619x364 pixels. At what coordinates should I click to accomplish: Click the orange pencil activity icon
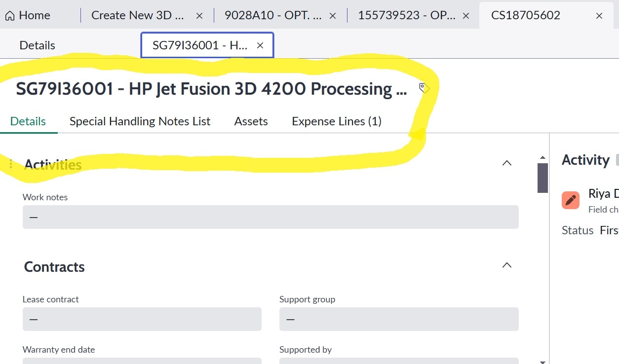pyautogui.click(x=571, y=200)
